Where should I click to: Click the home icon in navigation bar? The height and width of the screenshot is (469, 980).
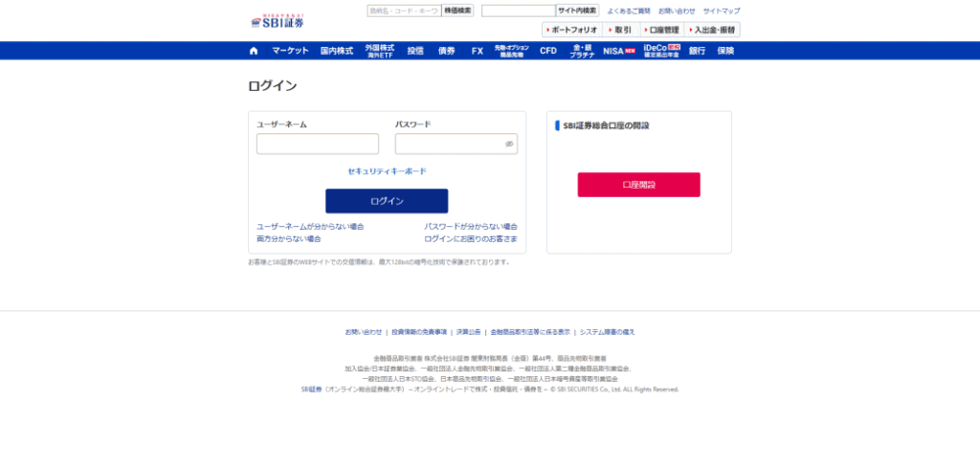[x=254, y=51]
